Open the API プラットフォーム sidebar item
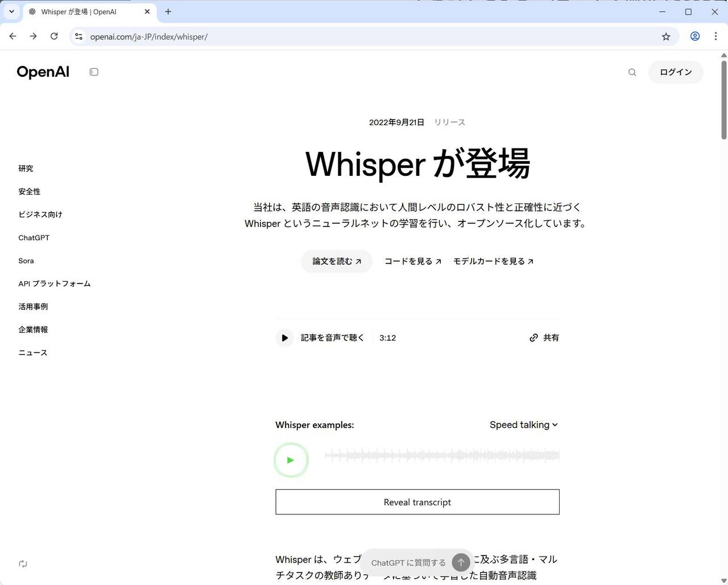728x585 pixels. [55, 283]
